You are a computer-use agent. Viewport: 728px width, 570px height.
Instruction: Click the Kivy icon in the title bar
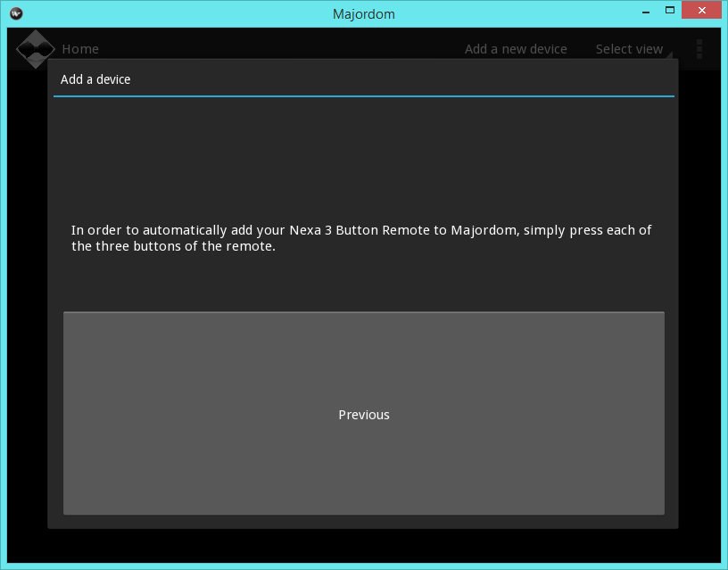click(16, 13)
